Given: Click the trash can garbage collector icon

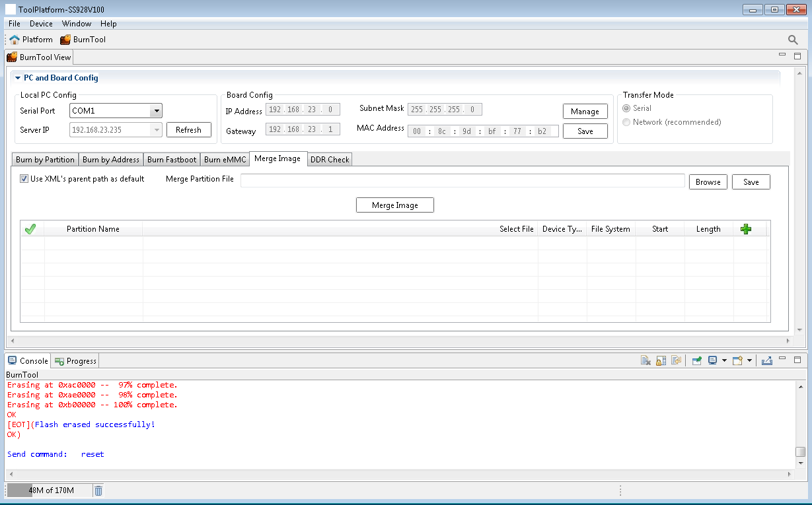Looking at the screenshot, I should coord(98,490).
